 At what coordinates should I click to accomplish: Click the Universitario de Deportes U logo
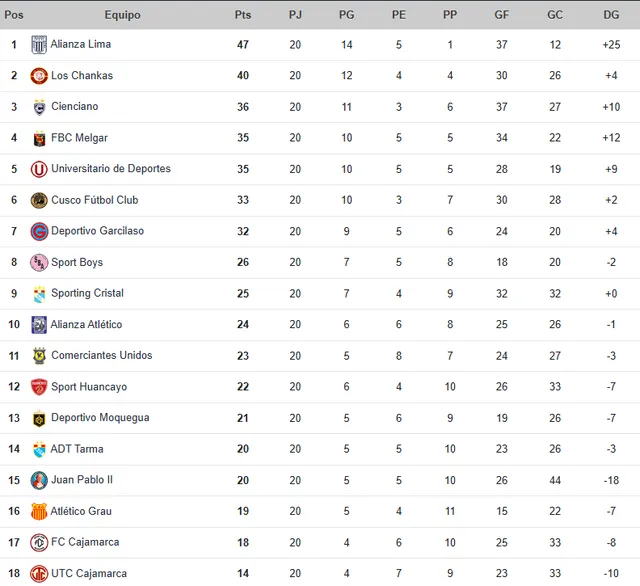pos(39,169)
